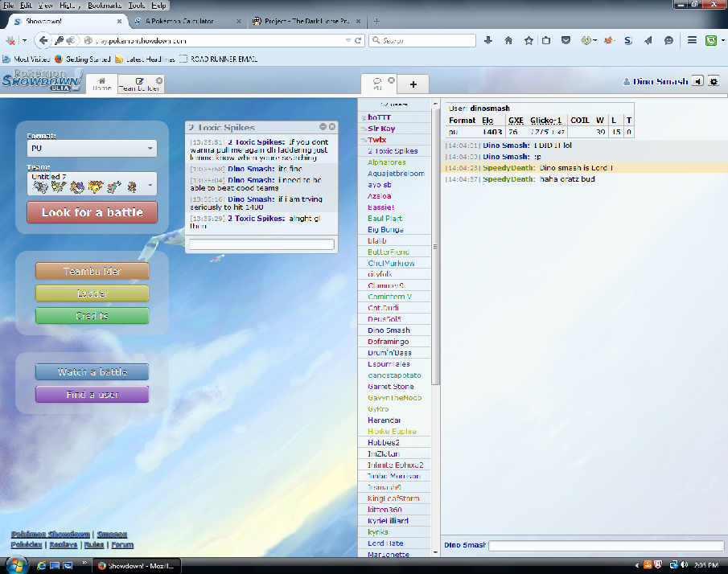Open the Firefox hamburger menu
Viewport: 728px width, 574px height.
click(692, 41)
